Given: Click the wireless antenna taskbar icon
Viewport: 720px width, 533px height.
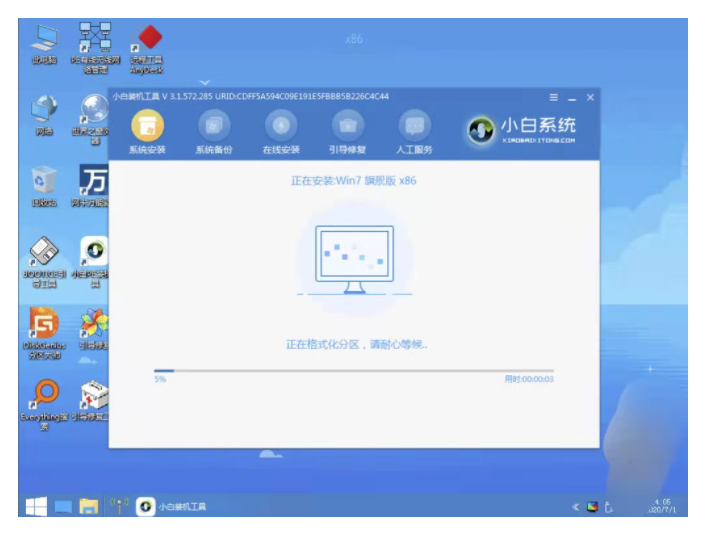Looking at the screenshot, I should [119, 505].
